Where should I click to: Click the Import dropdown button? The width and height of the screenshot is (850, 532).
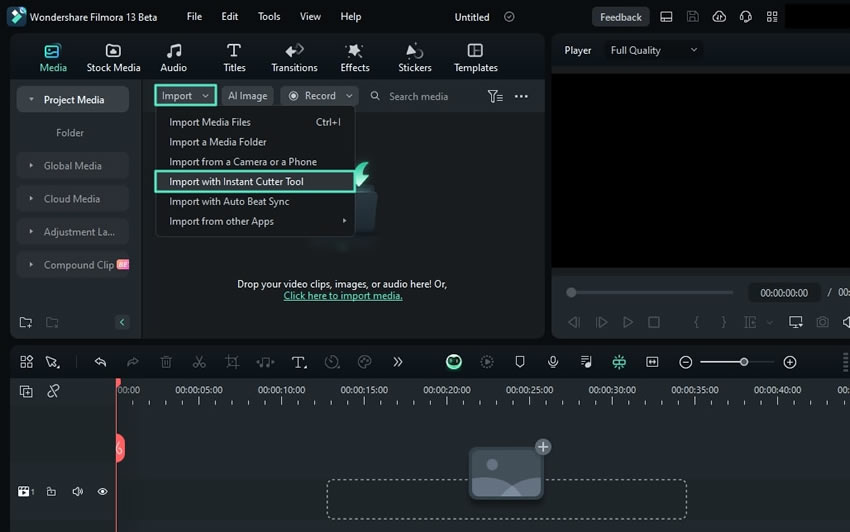click(x=185, y=95)
